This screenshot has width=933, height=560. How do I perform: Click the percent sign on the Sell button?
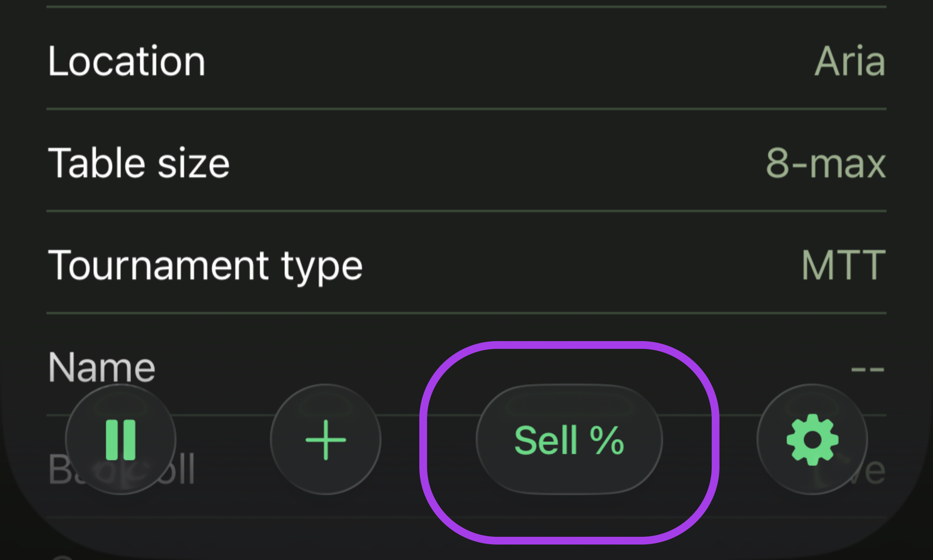coord(607,440)
